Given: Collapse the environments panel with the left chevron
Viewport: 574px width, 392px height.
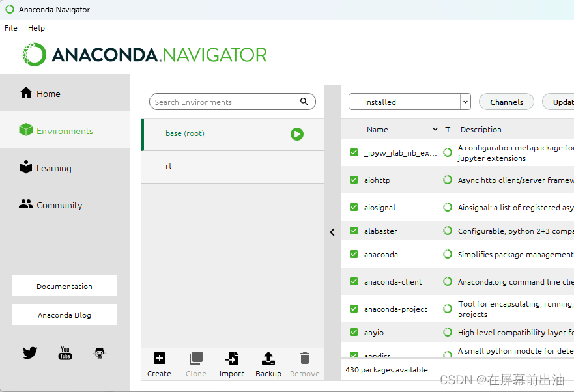Looking at the screenshot, I should click(x=332, y=232).
